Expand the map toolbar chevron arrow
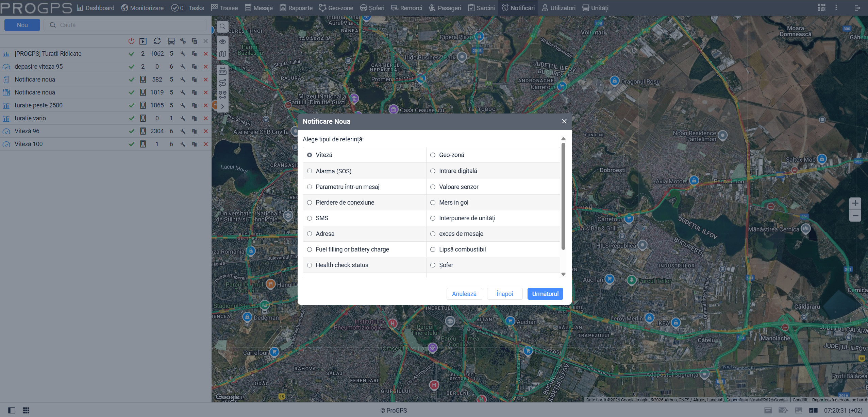The width and height of the screenshot is (868, 417). [222, 106]
